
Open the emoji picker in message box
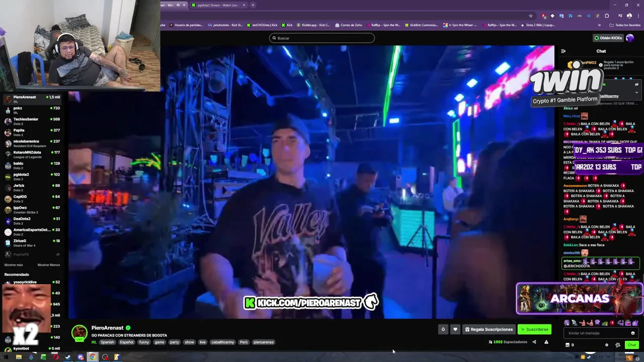tap(633, 333)
